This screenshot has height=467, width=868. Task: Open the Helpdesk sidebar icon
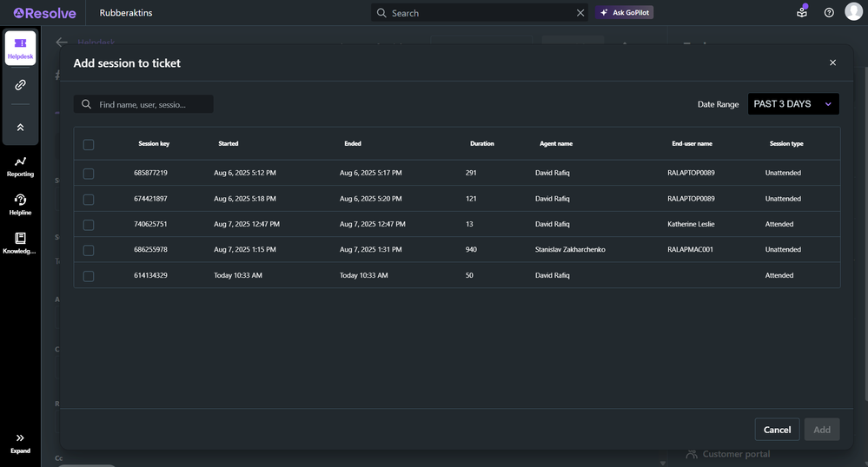(20, 48)
